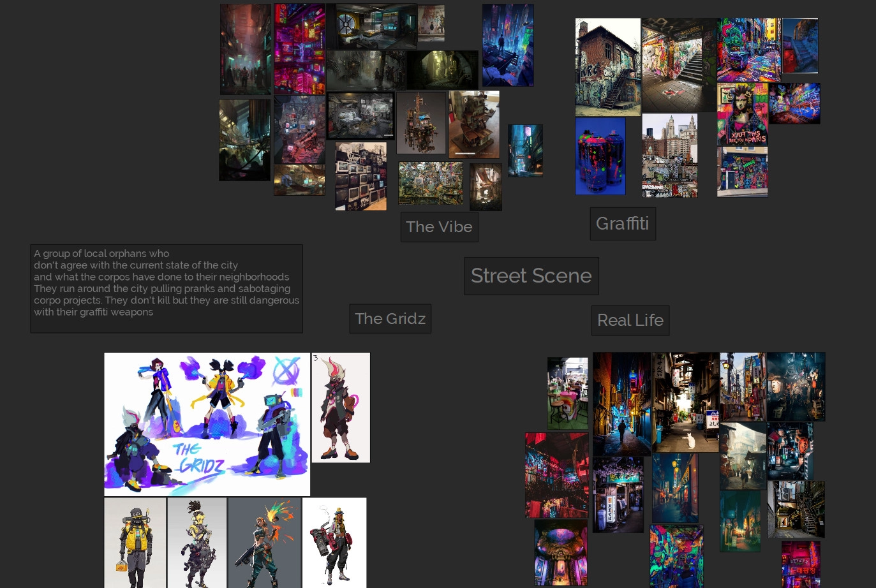Click the horned character sketch numbered 3
This screenshot has height=588, width=876.
(341, 408)
